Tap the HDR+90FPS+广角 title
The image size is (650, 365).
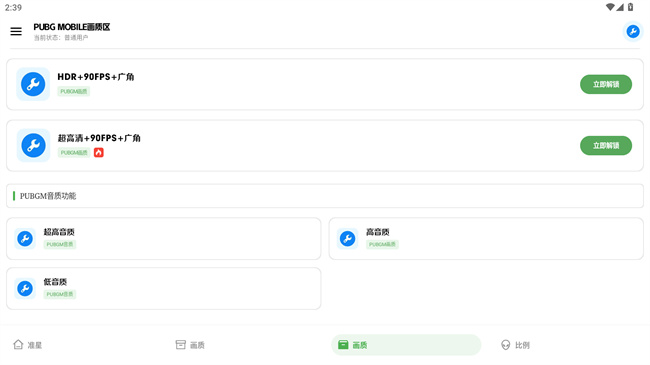(96, 77)
